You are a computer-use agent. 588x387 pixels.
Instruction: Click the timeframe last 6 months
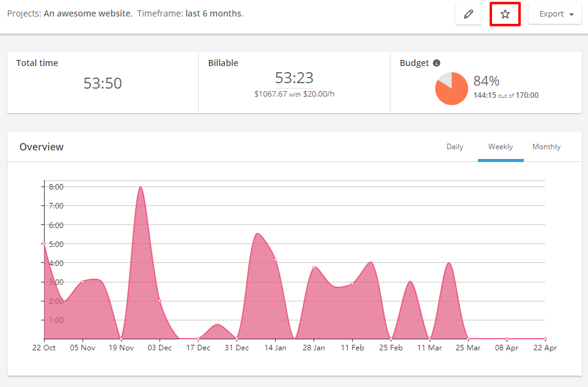(x=215, y=13)
